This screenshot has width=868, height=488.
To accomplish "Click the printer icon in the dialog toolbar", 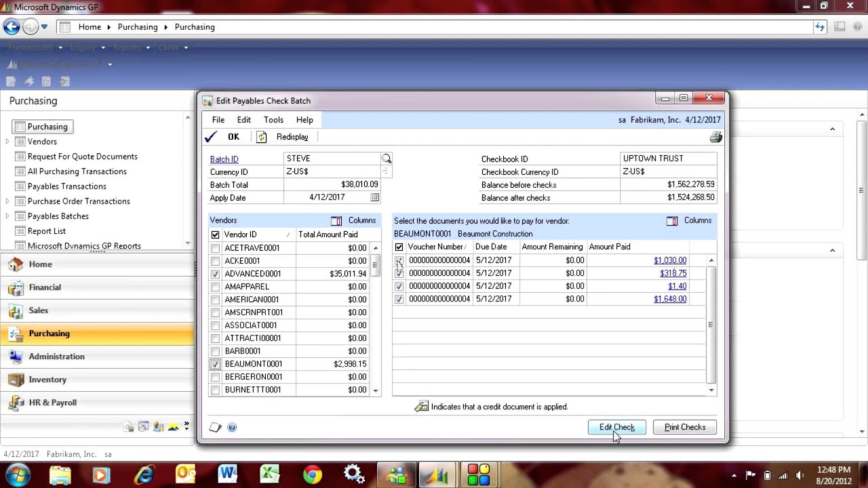I will tap(715, 137).
